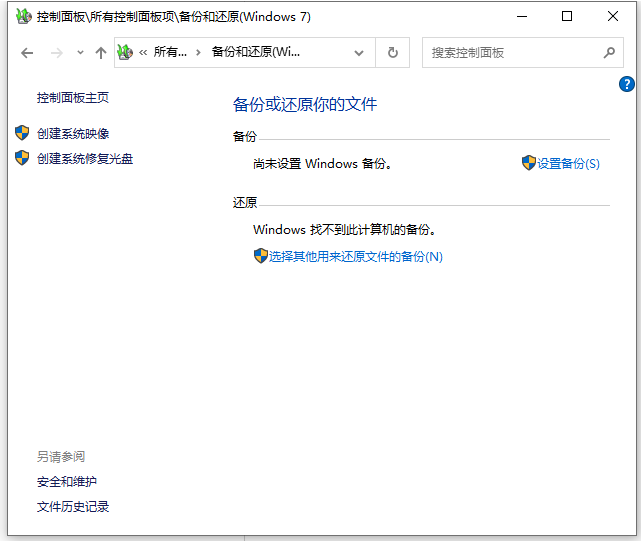Click the title bar window icon
Screen dimensions: 641x541
click(23, 16)
